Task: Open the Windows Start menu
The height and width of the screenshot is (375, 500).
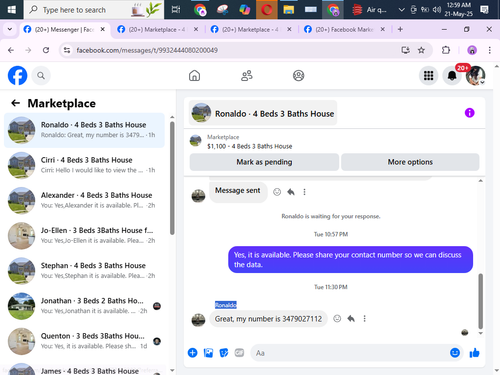Action: [12, 9]
